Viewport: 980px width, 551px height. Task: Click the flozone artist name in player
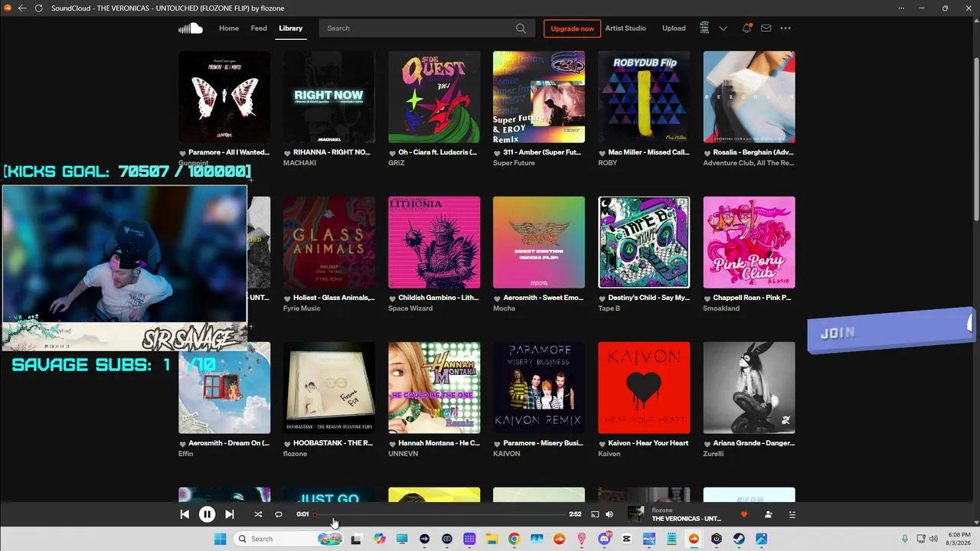662,510
